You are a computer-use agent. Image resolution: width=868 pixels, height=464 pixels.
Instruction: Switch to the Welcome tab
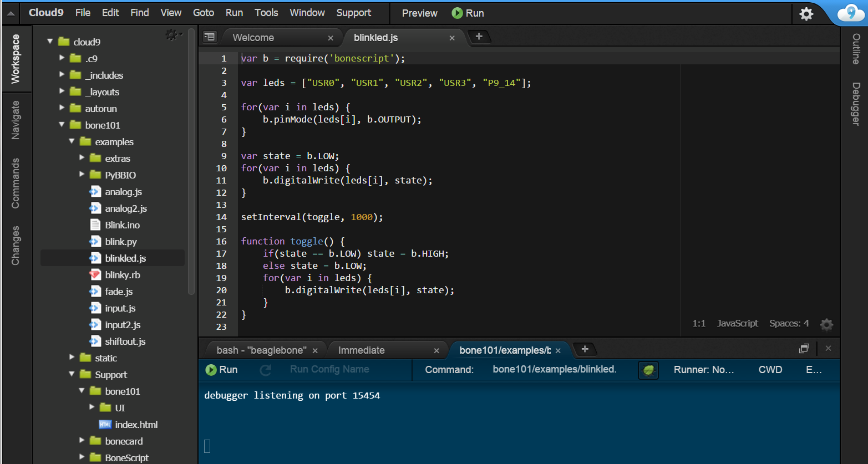(x=253, y=38)
